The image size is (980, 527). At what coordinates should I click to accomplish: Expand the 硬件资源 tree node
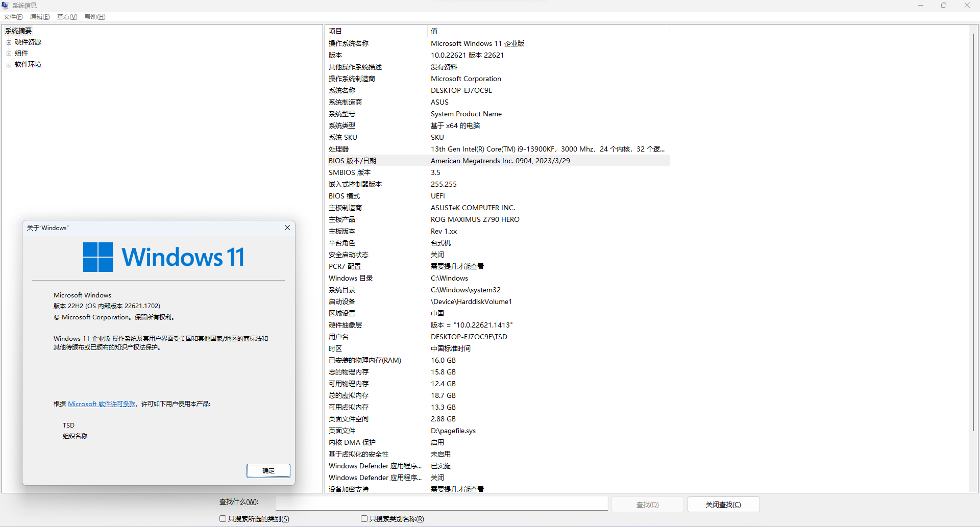[9, 42]
